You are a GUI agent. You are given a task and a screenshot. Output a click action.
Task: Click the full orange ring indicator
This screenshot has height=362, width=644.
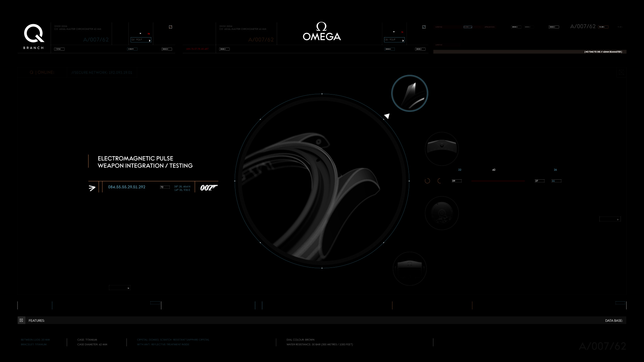427,181
